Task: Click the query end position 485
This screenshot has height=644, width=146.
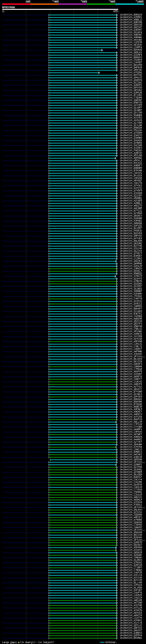Action: 115,11
